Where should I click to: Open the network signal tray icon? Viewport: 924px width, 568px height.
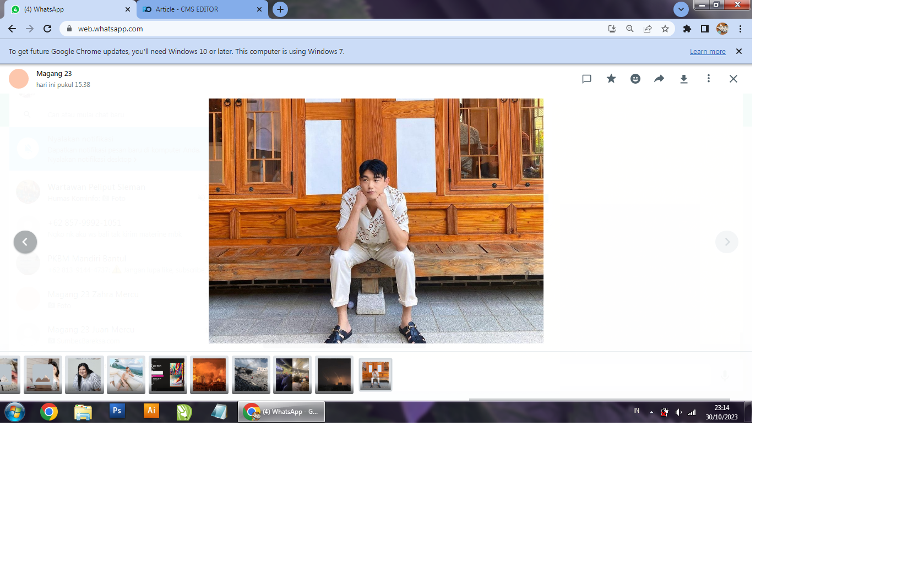[x=692, y=412]
